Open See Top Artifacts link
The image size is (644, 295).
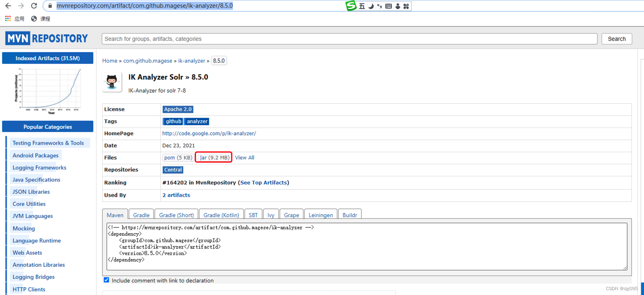[263, 183]
